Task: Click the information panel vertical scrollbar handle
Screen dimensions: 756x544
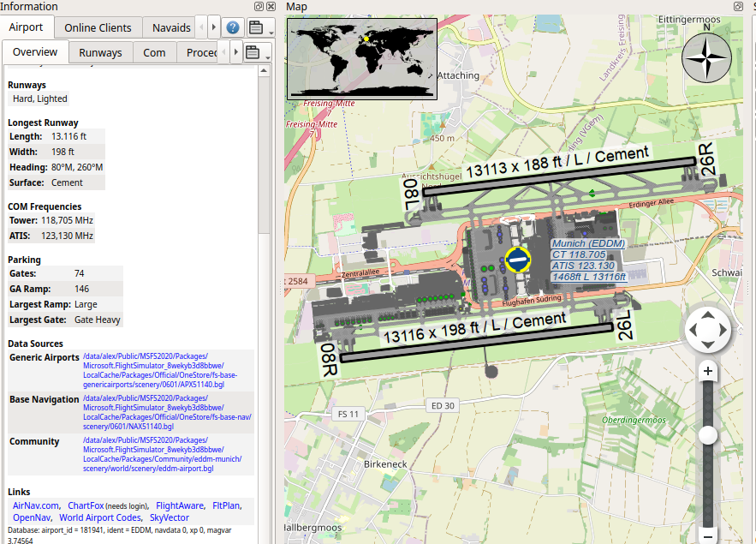Action: click(264, 154)
